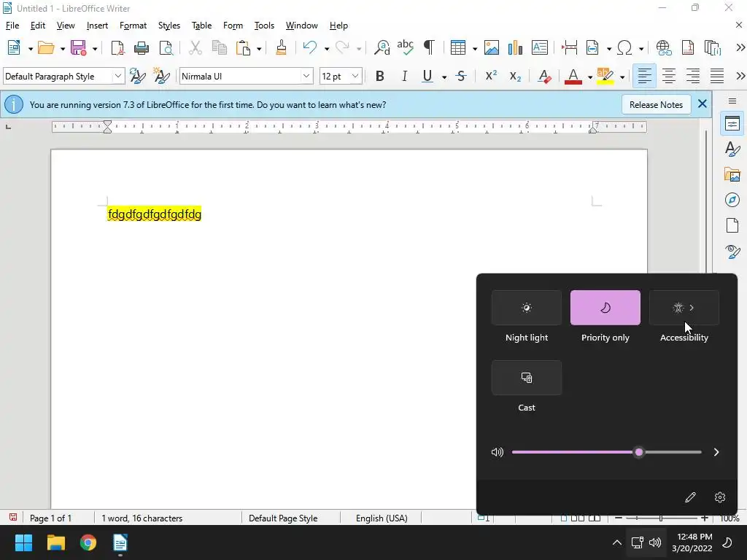Insert a page break icon

(569, 47)
